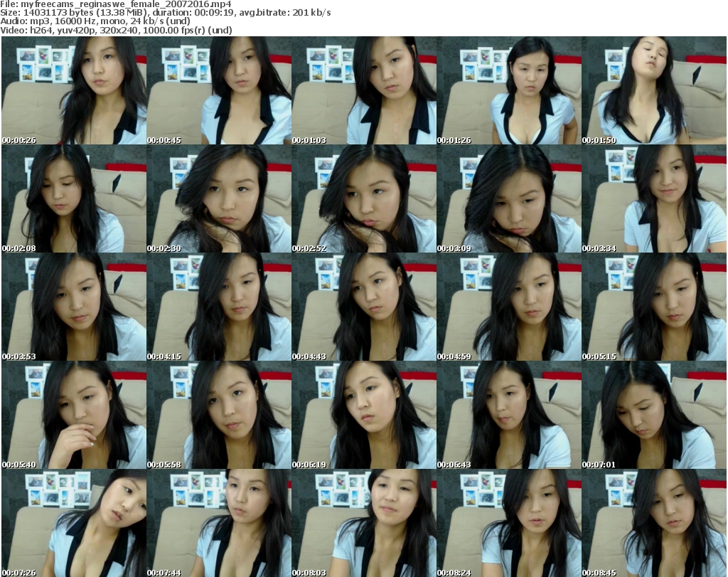Click the thumbnail frame stamped 00:01:26

[509, 90]
